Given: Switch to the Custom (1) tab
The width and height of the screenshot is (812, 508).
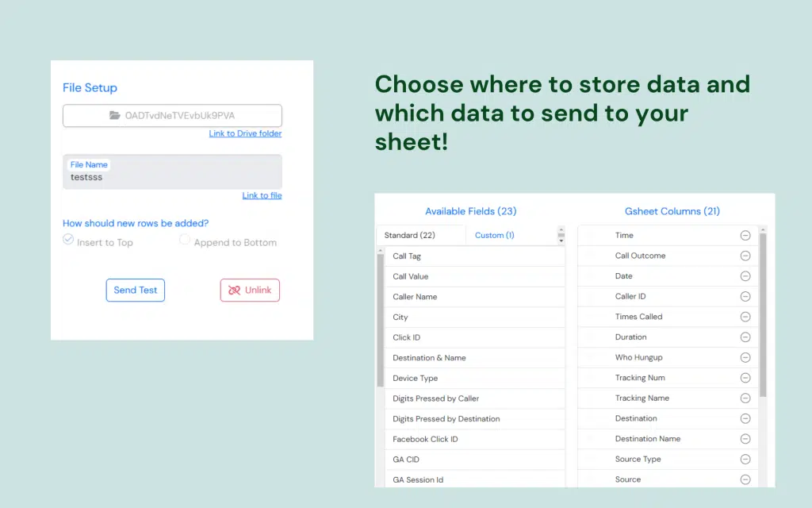Looking at the screenshot, I should pyautogui.click(x=495, y=235).
